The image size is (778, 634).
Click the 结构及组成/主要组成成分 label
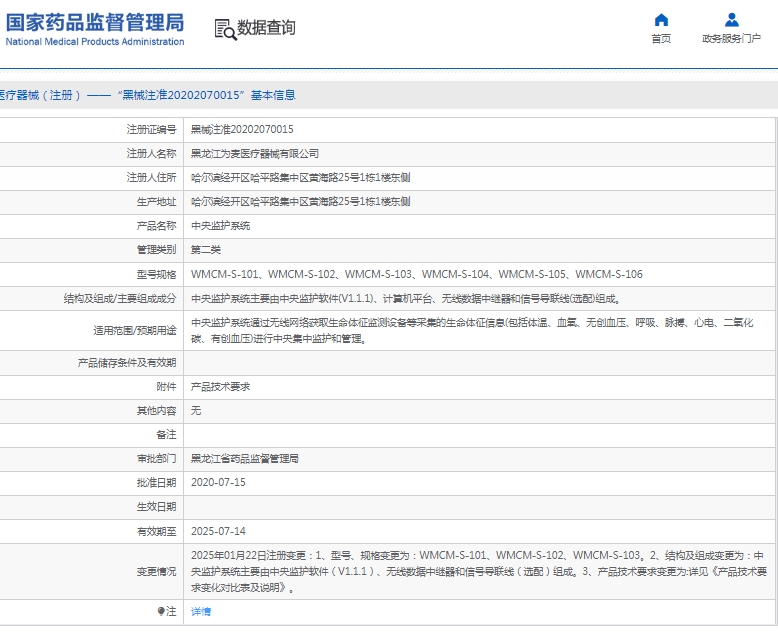120,299
